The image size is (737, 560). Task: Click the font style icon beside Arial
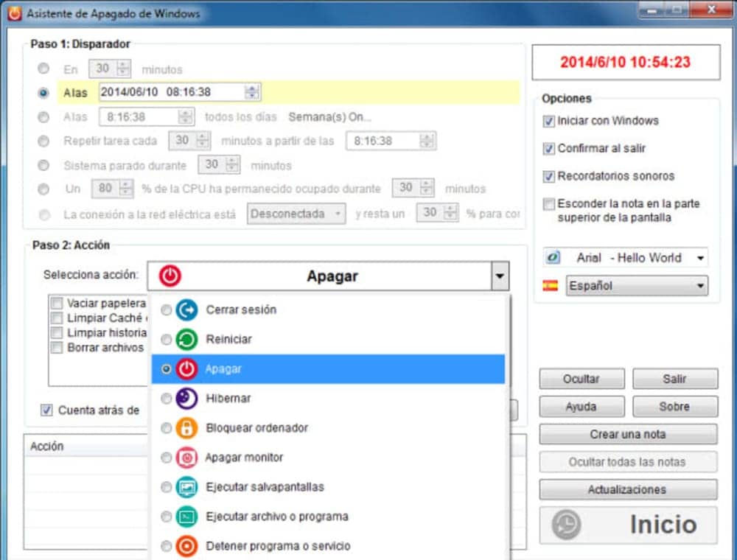click(x=553, y=257)
